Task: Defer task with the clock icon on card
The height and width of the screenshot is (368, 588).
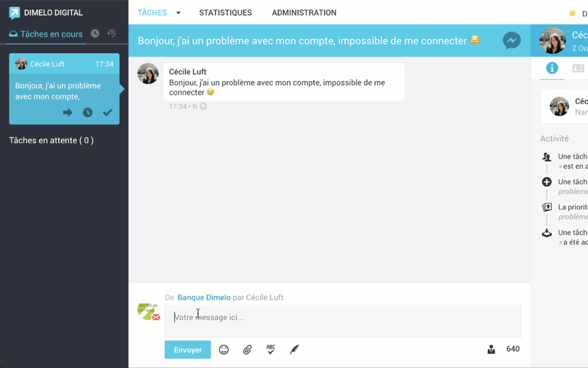Action: 88,112
